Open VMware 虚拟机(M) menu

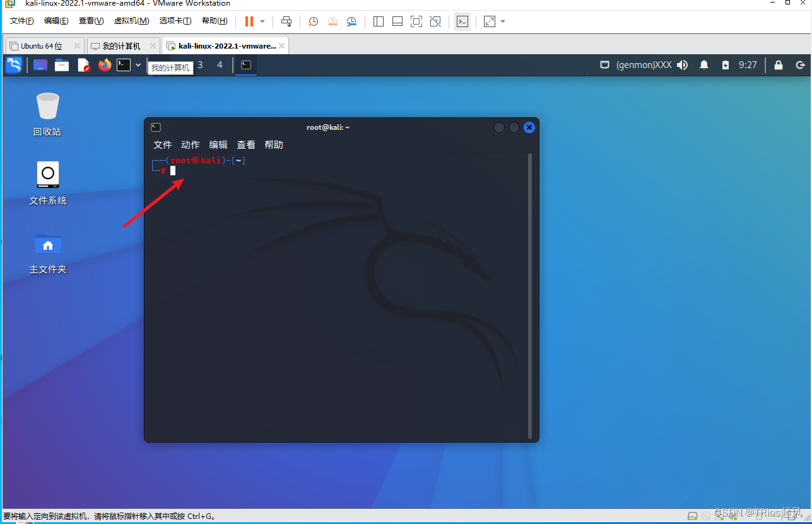coord(131,21)
